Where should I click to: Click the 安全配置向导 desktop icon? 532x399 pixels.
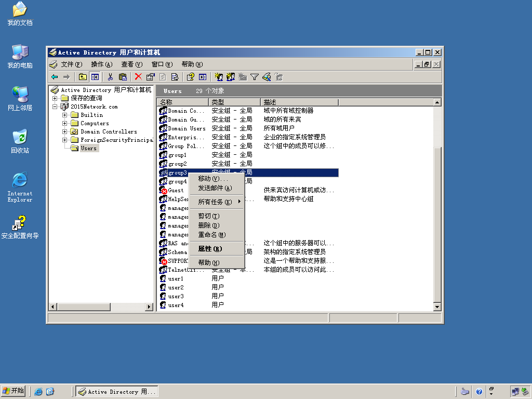(x=20, y=227)
